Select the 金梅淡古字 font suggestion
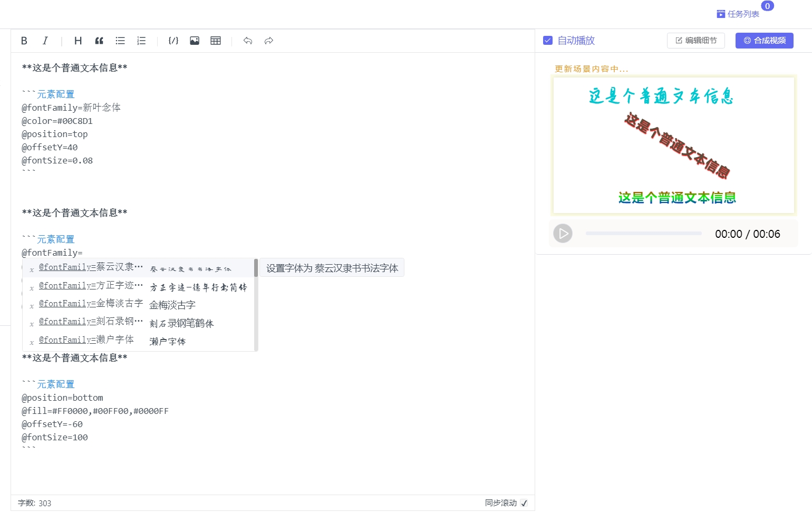 point(138,304)
